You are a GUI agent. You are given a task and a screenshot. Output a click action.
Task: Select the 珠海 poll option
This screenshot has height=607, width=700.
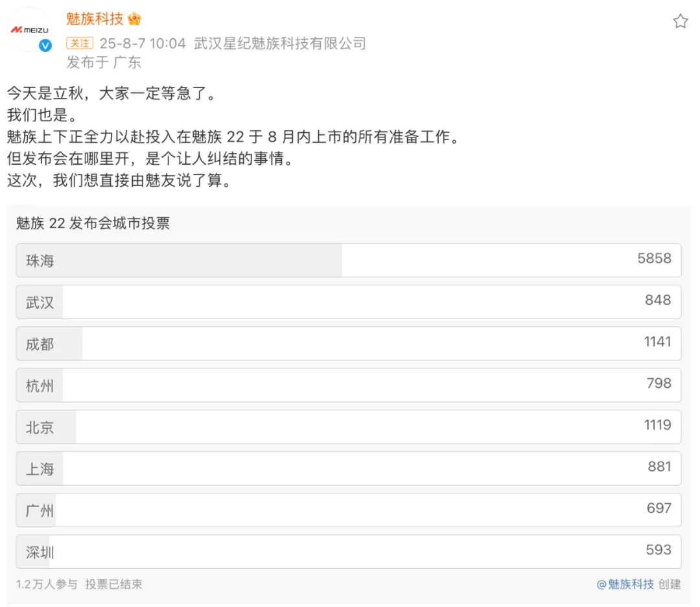pyautogui.click(x=349, y=261)
